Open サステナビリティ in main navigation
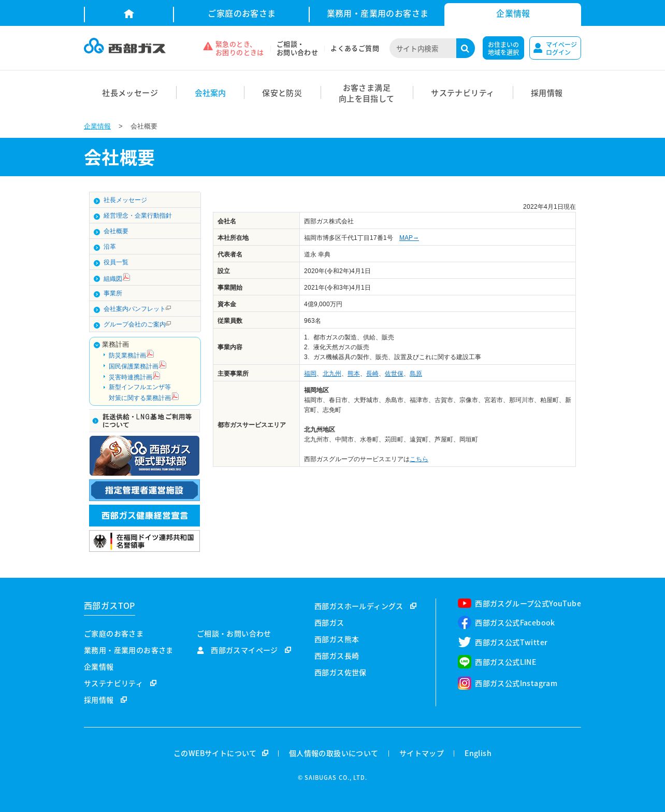The height and width of the screenshot is (812, 665). click(x=462, y=93)
